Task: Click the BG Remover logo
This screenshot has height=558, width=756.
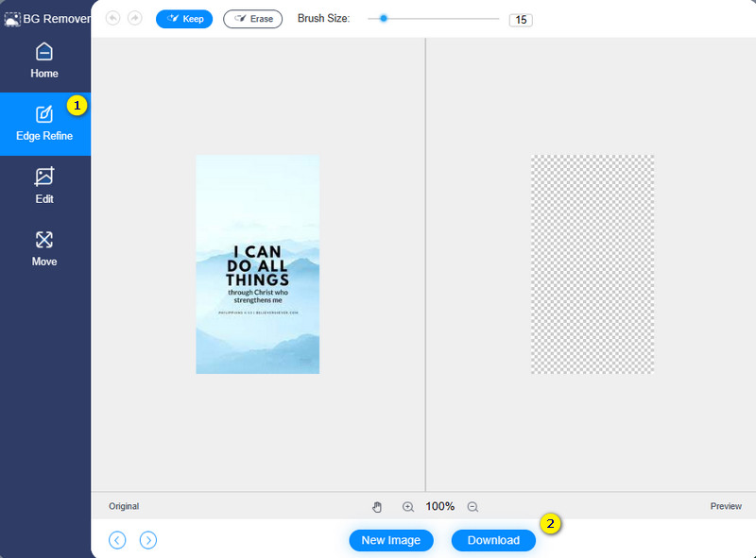Action: coord(42,17)
